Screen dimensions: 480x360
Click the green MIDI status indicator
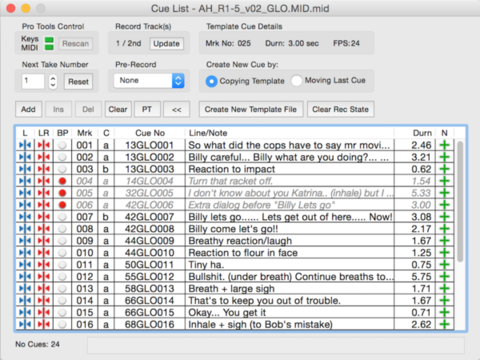49,47
